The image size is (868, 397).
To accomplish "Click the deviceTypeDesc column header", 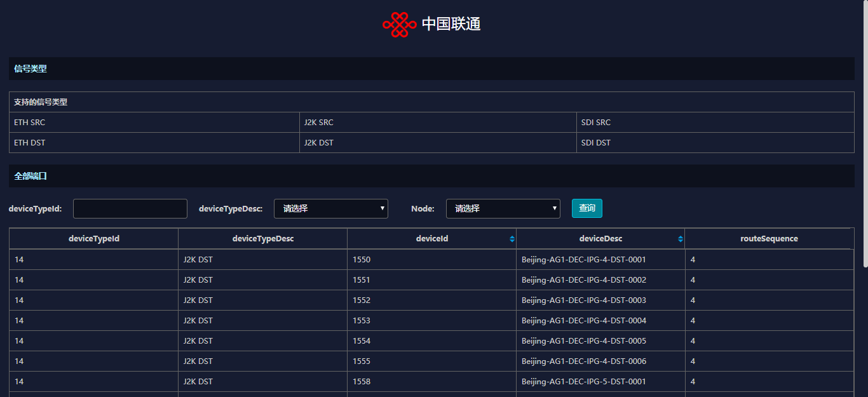I will [262, 239].
